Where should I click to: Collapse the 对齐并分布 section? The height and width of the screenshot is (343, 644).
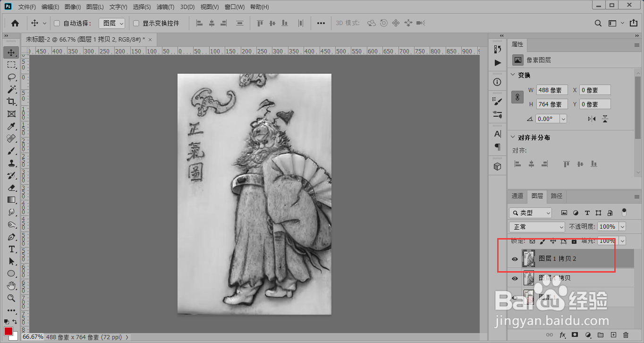pyautogui.click(x=514, y=137)
